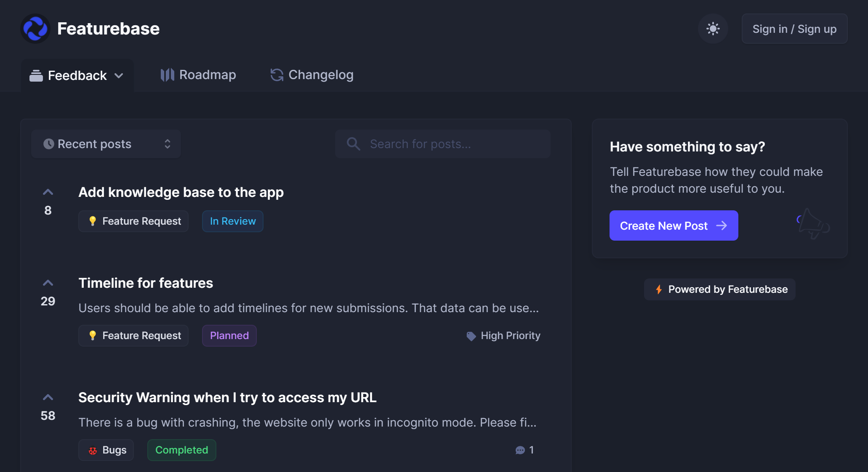The width and height of the screenshot is (868, 472).
Task: Click Feature Request tag on Timeline post
Action: tap(133, 336)
